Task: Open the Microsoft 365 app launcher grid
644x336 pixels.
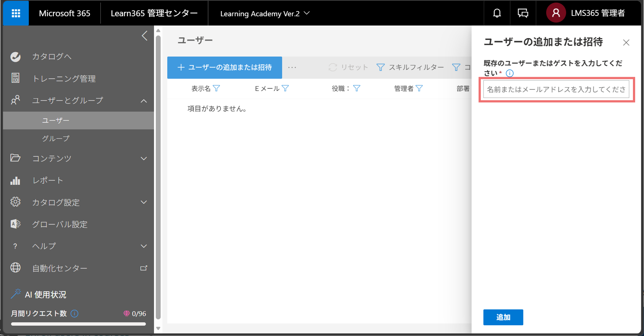Action: (16, 13)
